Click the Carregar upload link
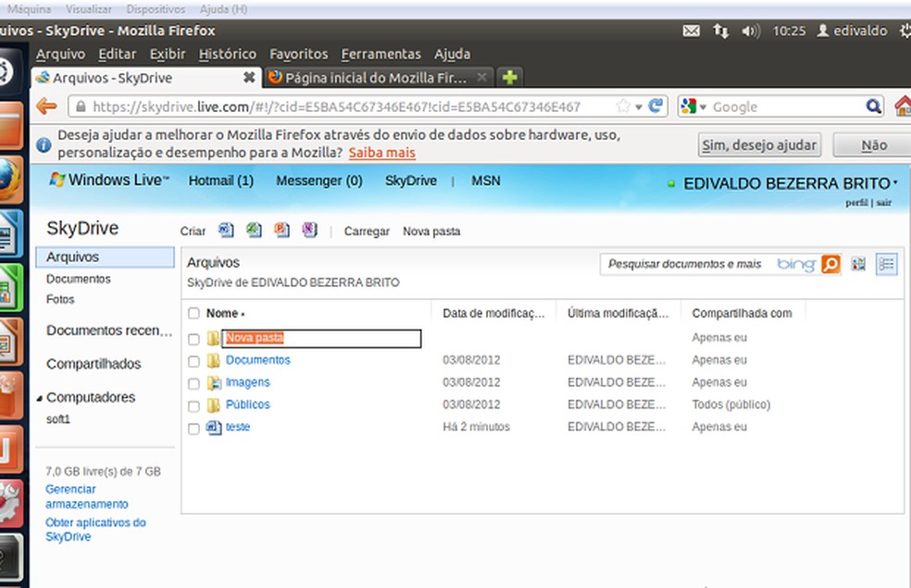 coord(367,231)
